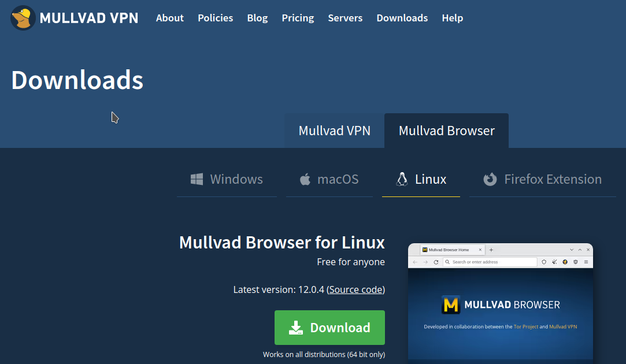Click the download arrow icon in the button
This screenshot has width=626, height=364.
point(296,328)
